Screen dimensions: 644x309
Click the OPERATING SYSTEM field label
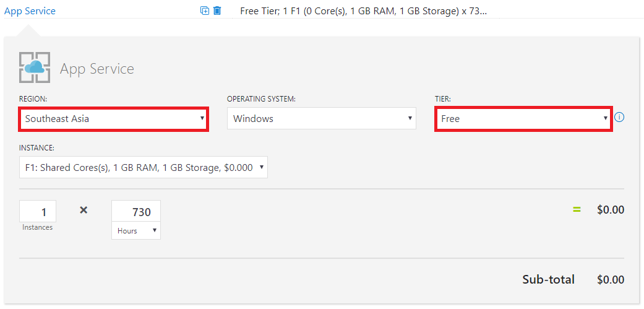(262, 100)
